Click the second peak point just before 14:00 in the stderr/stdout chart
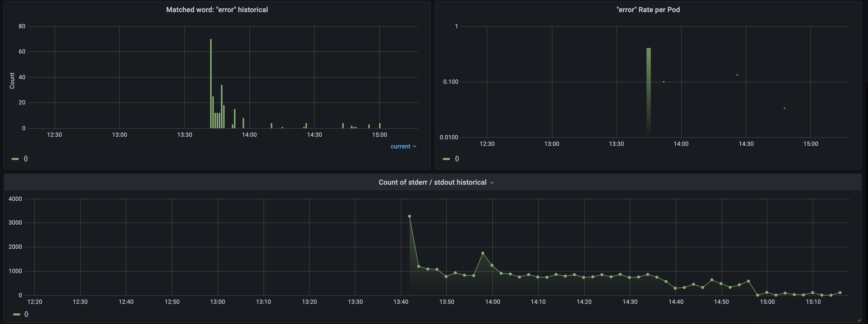The height and width of the screenshot is (324, 868). pyautogui.click(x=483, y=253)
